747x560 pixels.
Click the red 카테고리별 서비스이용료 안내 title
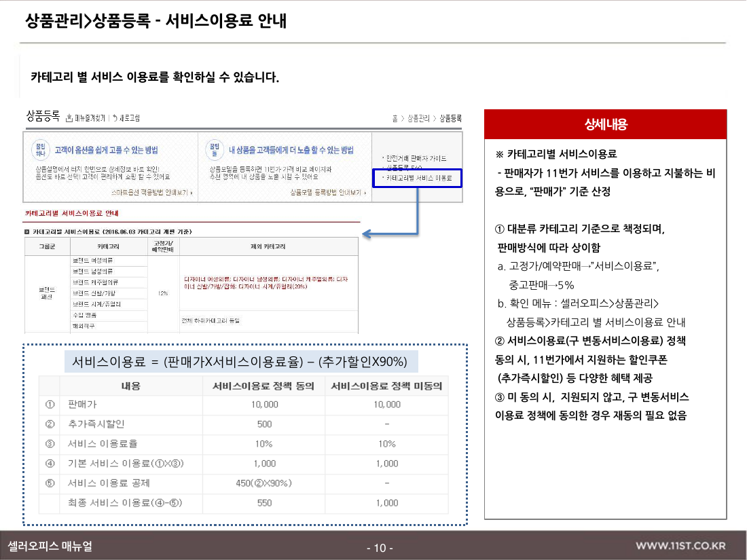[x=71, y=213]
